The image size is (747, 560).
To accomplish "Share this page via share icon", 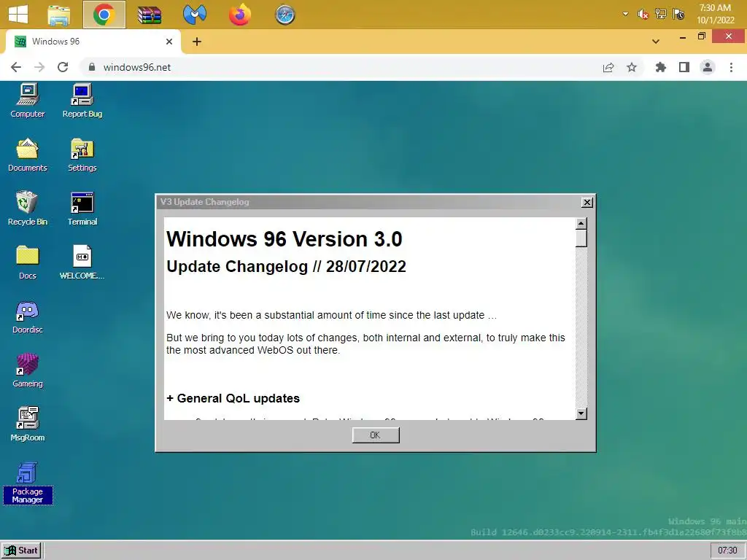I will point(608,67).
